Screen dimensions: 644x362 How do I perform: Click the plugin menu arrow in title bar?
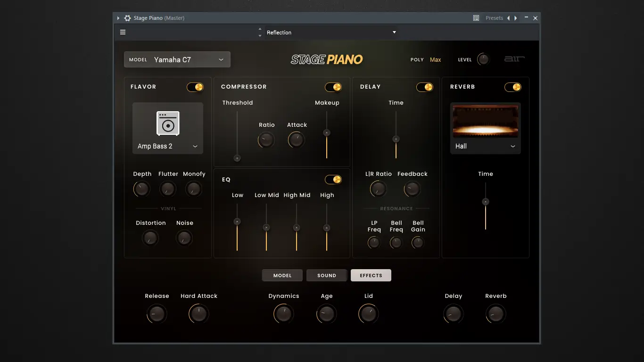[x=118, y=18]
